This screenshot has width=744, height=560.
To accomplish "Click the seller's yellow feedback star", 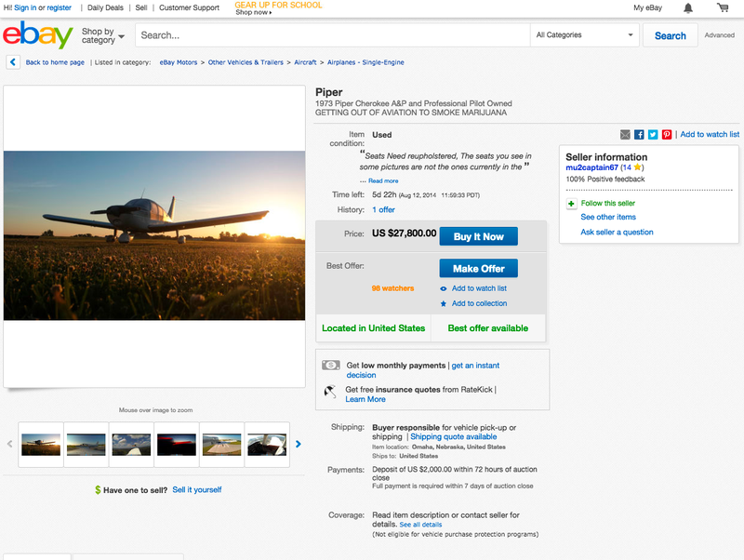I will (637, 167).
